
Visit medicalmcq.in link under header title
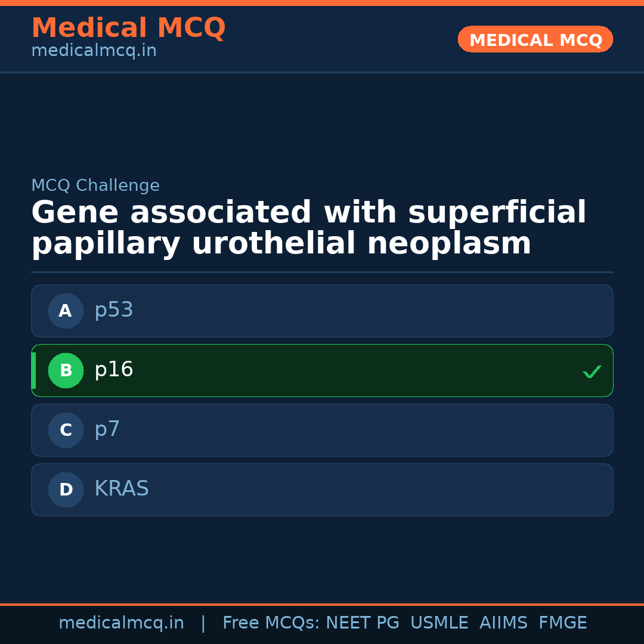click(x=94, y=51)
